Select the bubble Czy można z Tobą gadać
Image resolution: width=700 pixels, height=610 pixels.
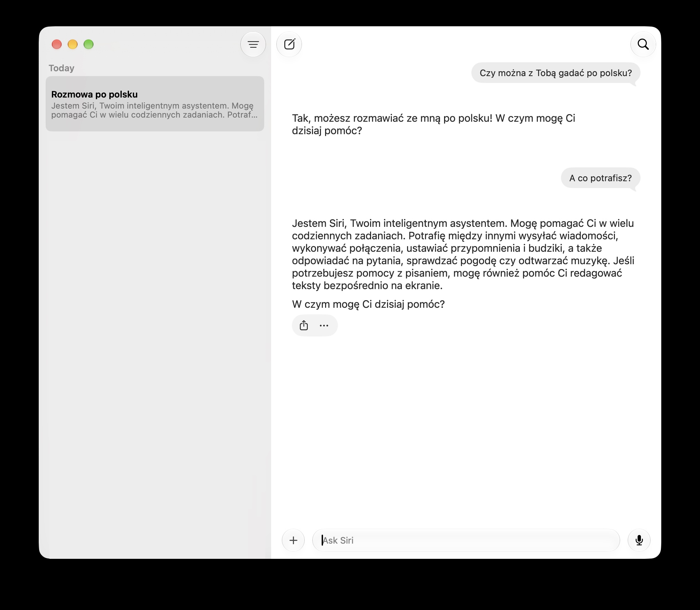(556, 73)
